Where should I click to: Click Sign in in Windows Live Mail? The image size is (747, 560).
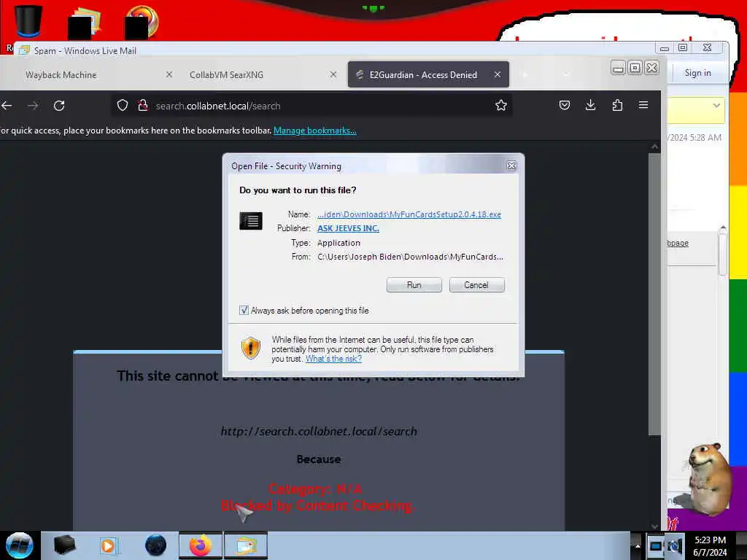pyautogui.click(x=697, y=73)
